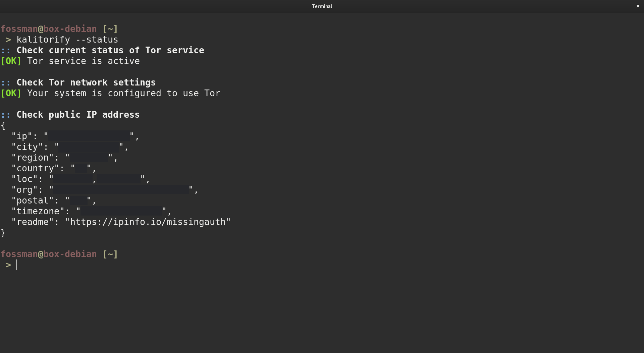Close the Terminal window
Image resolution: width=644 pixels, height=353 pixels.
(638, 6)
